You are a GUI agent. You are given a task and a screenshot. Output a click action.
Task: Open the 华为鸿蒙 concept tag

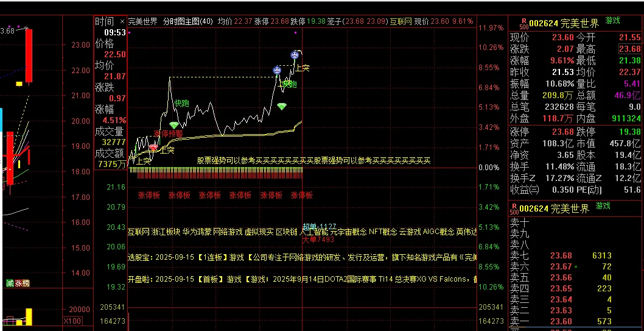(x=197, y=232)
